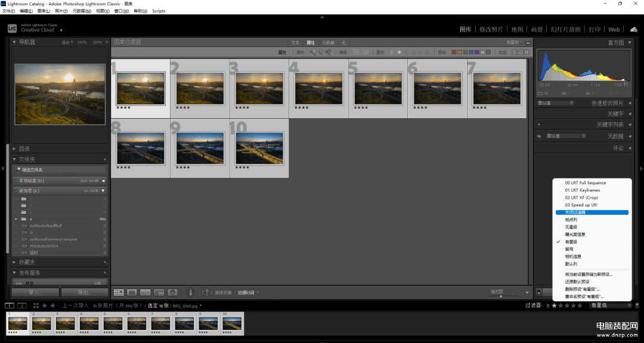
Task: Click filmstrip grid shortcut icon
Action: pyautogui.click(x=36, y=305)
